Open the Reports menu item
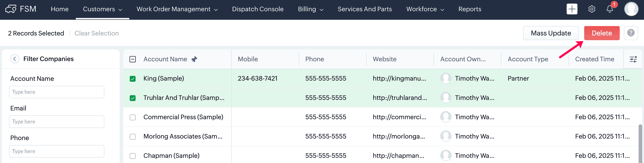This screenshot has height=163, width=644. tap(470, 9)
